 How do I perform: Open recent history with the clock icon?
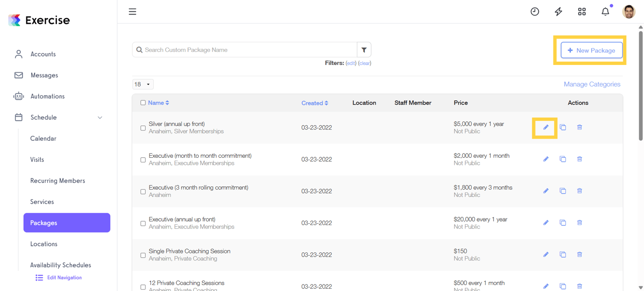click(535, 11)
